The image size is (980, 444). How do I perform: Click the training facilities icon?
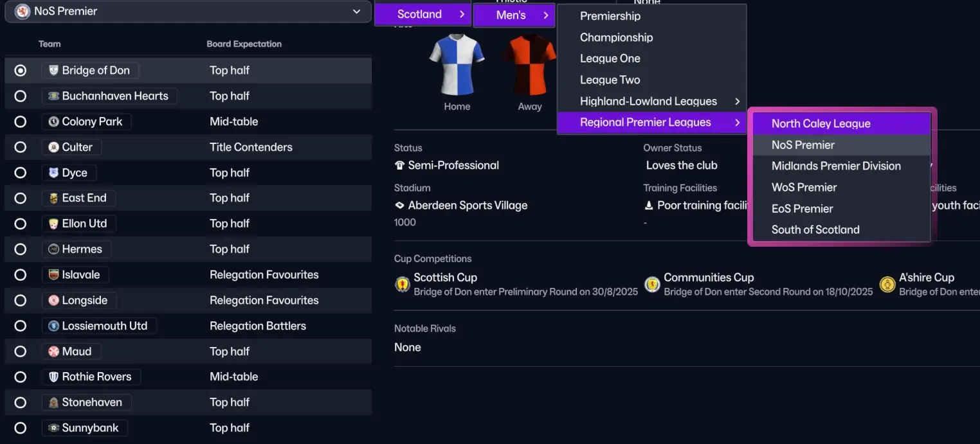pos(648,206)
